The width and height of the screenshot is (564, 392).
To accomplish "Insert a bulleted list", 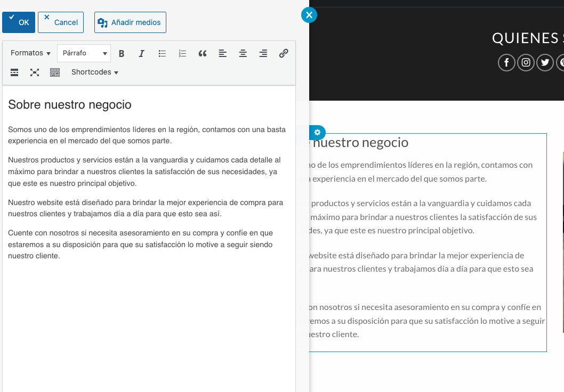I will click(162, 53).
